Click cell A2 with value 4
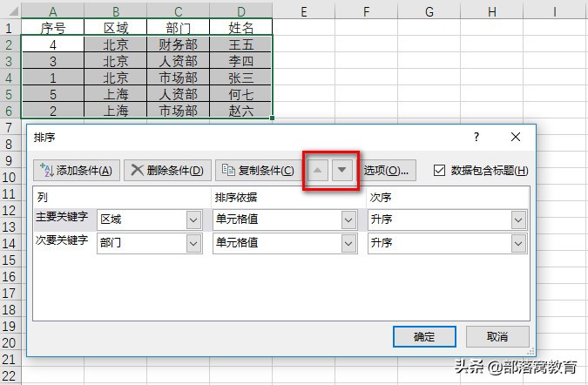 coord(53,44)
